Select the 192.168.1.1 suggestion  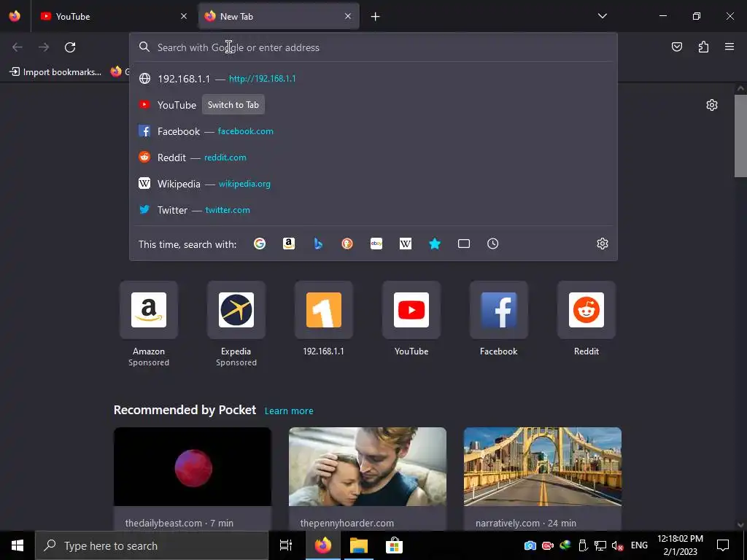373,79
